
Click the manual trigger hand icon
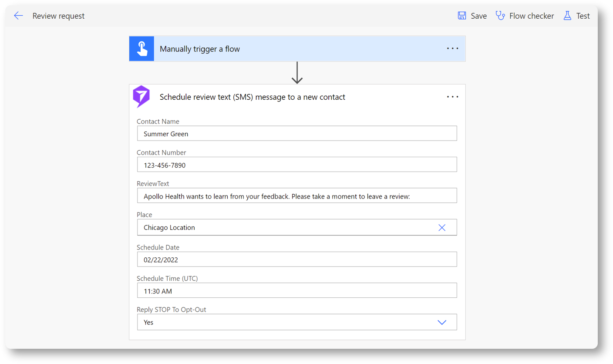pyautogui.click(x=141, y=49)
